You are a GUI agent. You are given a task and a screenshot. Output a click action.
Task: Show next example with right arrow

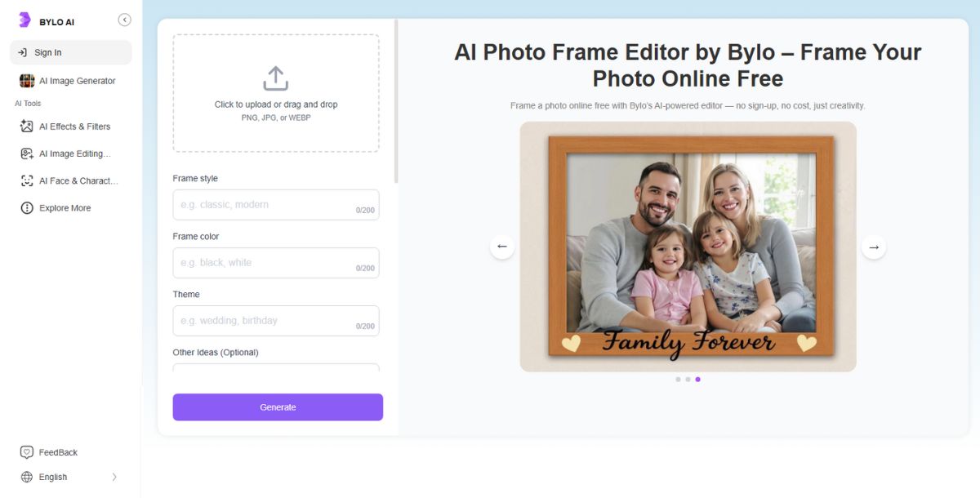(x=874, y=247)
